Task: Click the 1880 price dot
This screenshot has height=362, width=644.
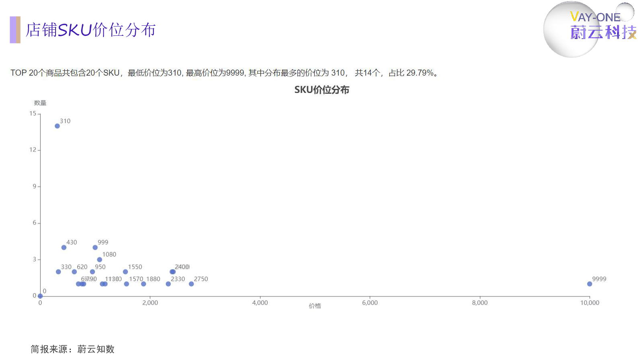Action: tap(143, 284)
